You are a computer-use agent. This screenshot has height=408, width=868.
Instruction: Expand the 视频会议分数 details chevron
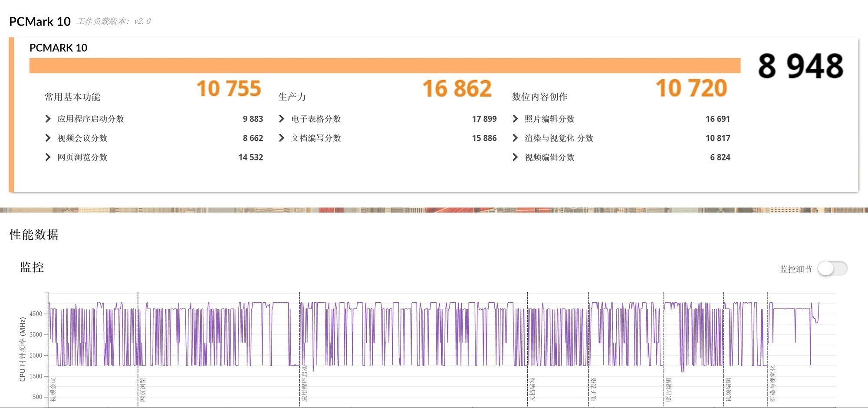(48, 138)
